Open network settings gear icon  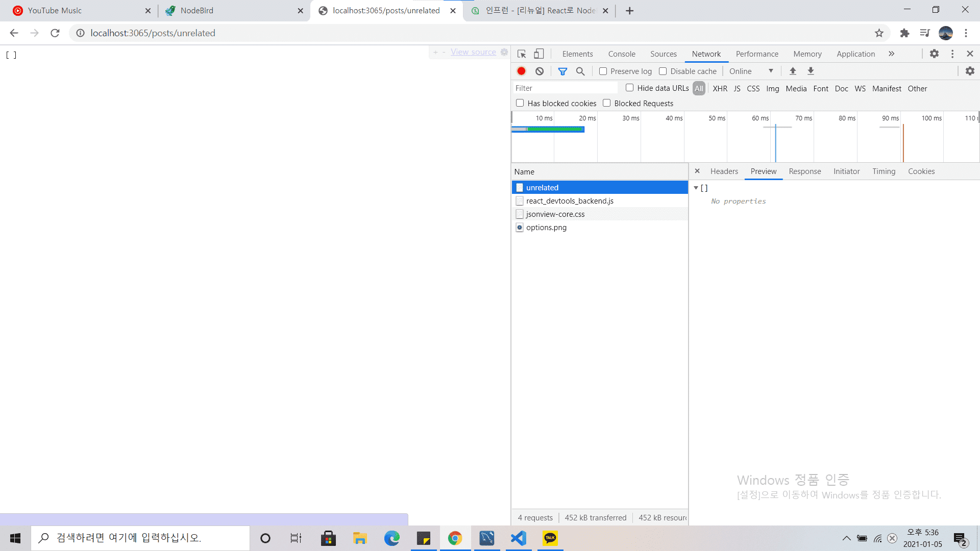(970, 71)
